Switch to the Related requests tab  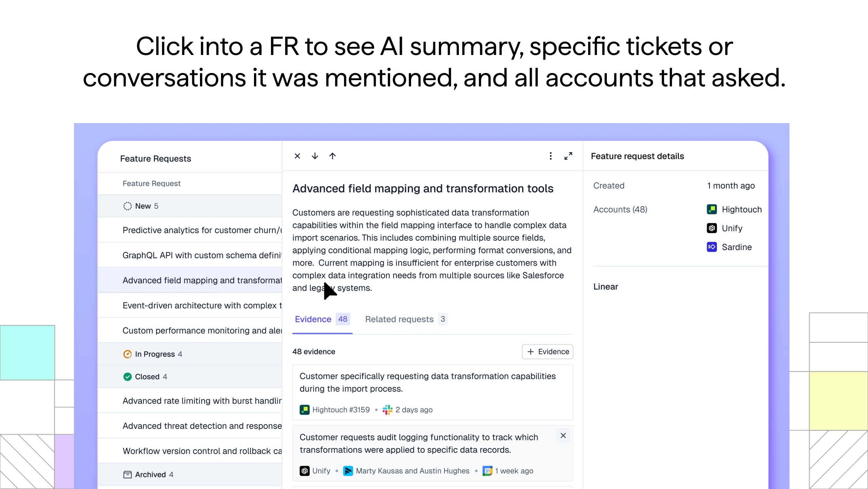[399, 319]
